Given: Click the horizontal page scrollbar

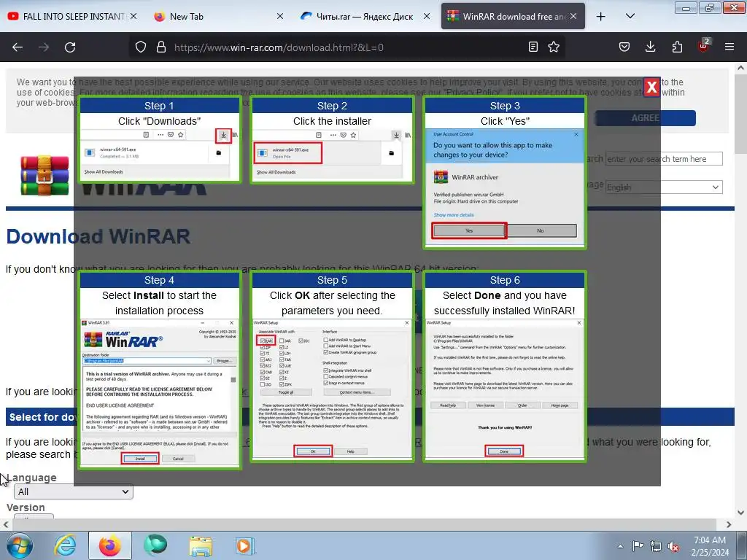Looking at the screenshot, I should pos(367,524).
